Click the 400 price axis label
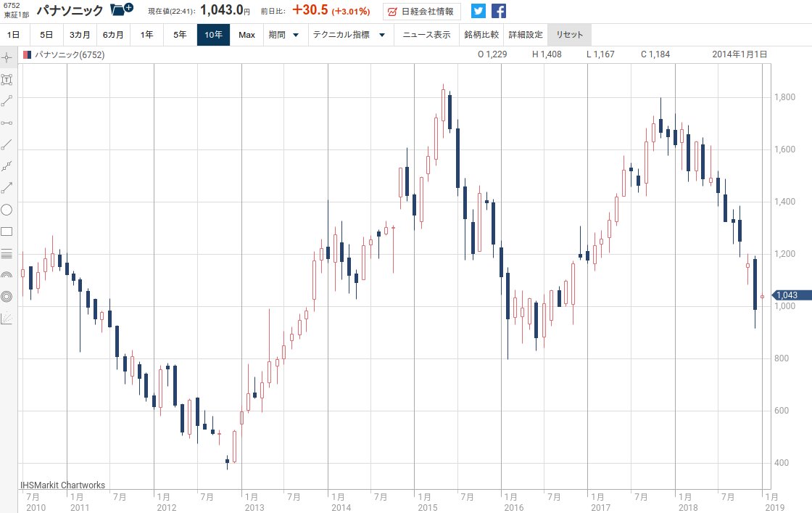Image resolution: width=812 pixels, height=513 pixels. 782,463
